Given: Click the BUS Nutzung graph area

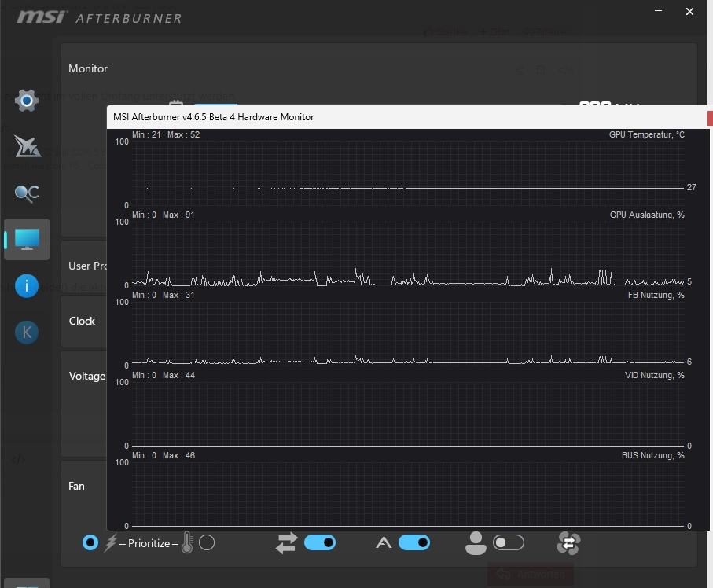Looking at the screenshot, I should pyautogui.click(x=407, y=494).
